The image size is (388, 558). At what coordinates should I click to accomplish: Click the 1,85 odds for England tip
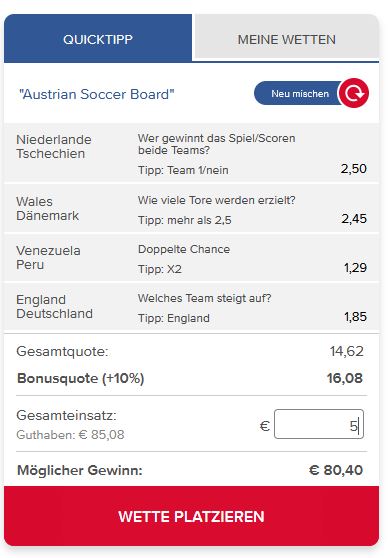point(355,317)
